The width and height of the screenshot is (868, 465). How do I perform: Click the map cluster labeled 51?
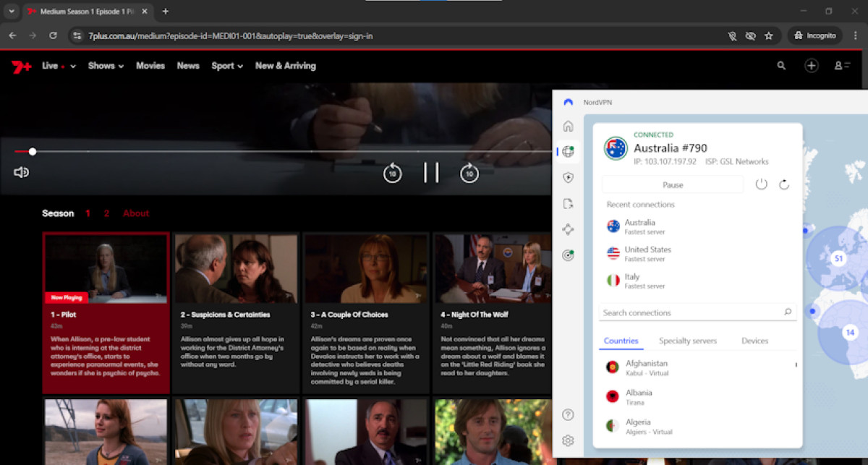click(x=838, y=258)
